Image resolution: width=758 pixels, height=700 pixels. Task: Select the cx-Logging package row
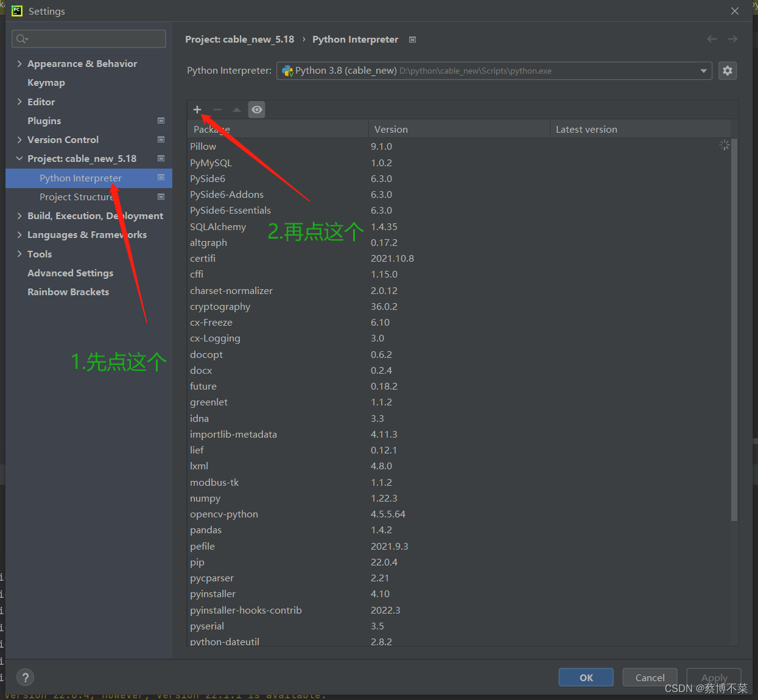(x=459, y=338)
